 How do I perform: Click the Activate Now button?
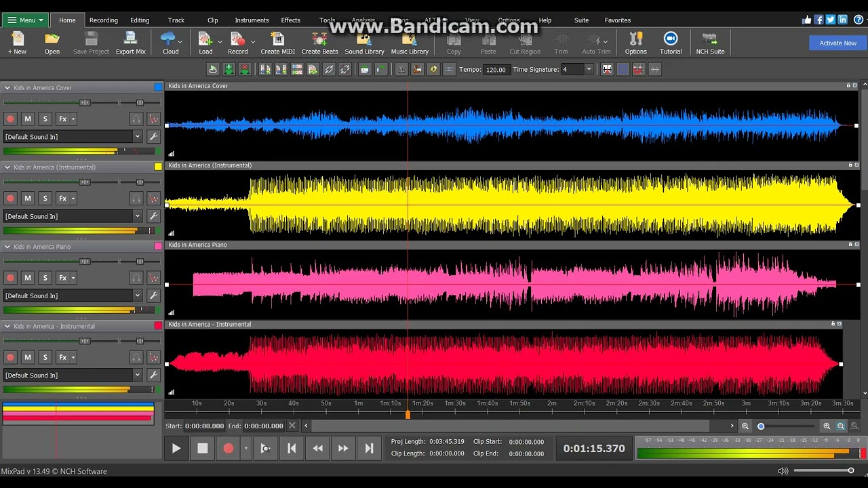coord(837,43)
